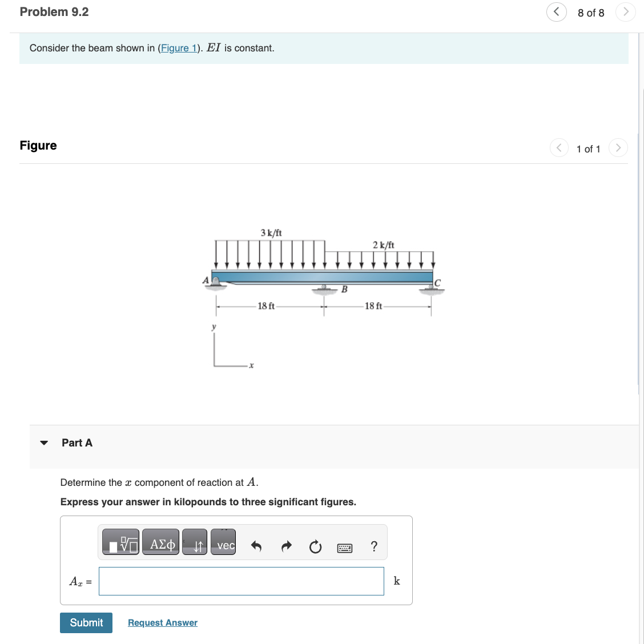The image size is (644, 644).
Task: Click the next arrow beside 8 of 8
Action: coord(625,11)
